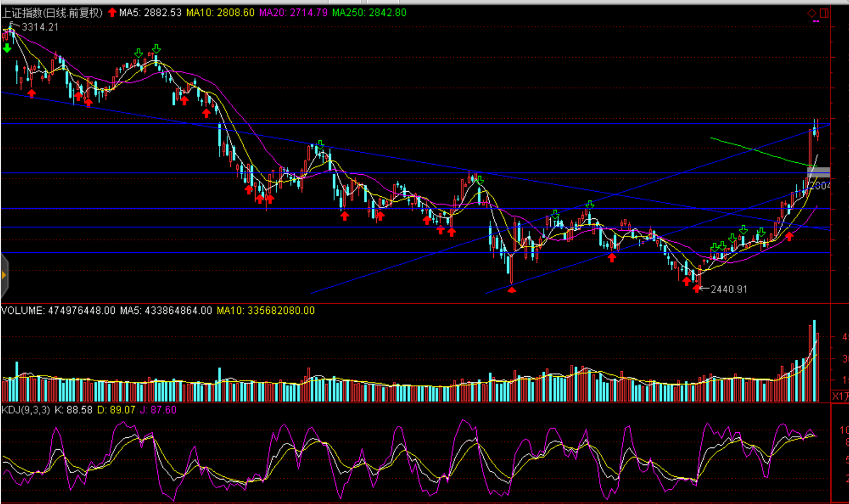Expand the orange side panel handle on left edge

4,275
